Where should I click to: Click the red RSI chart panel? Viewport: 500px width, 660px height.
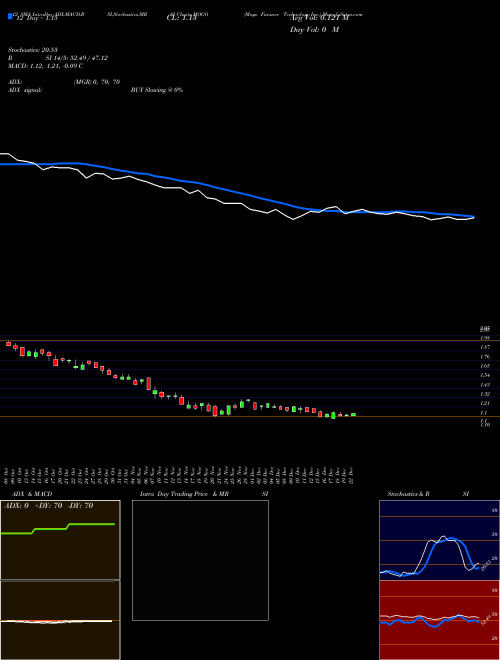[439, 620]
